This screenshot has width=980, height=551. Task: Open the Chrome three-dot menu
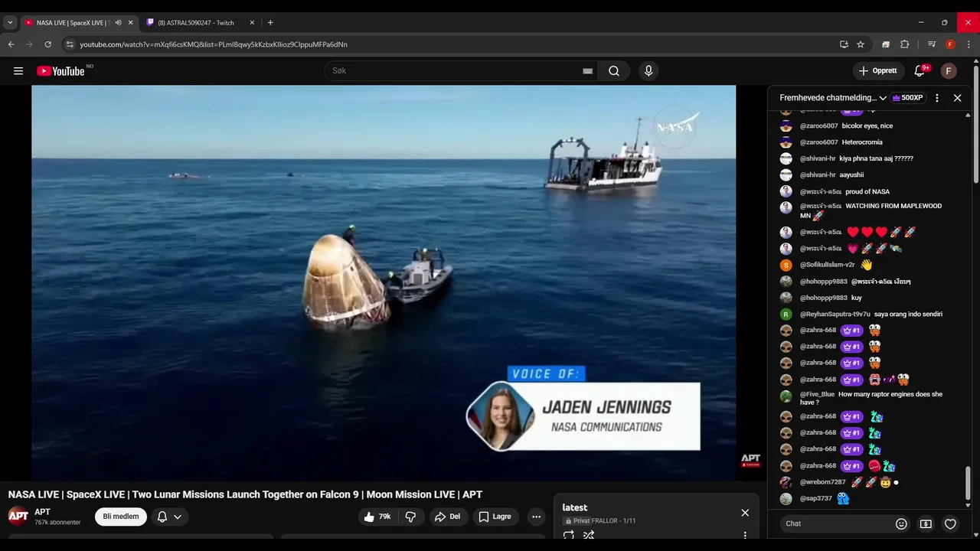click(969, 44)
